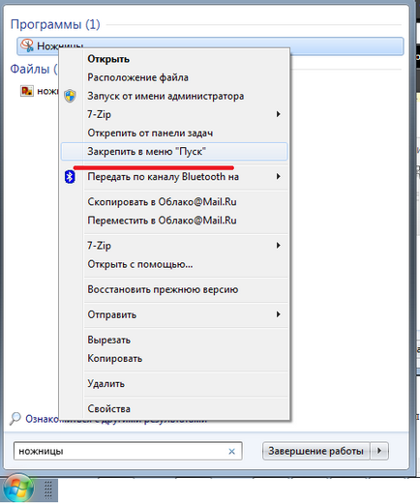Screen dimensions: 420x504
Task: Click the Bluetooth icon in context menu
Action: click(70, 177)
